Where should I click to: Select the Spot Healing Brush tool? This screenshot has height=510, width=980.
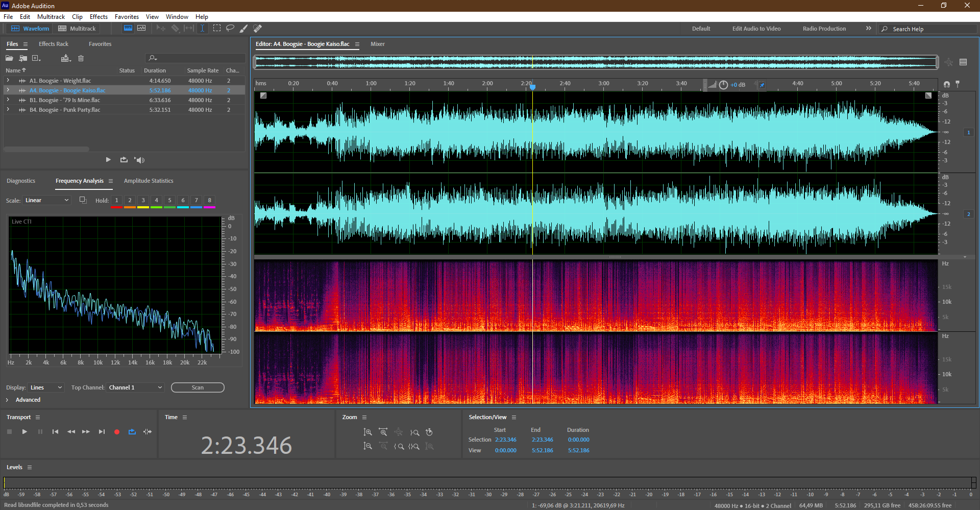click(258, 29)
